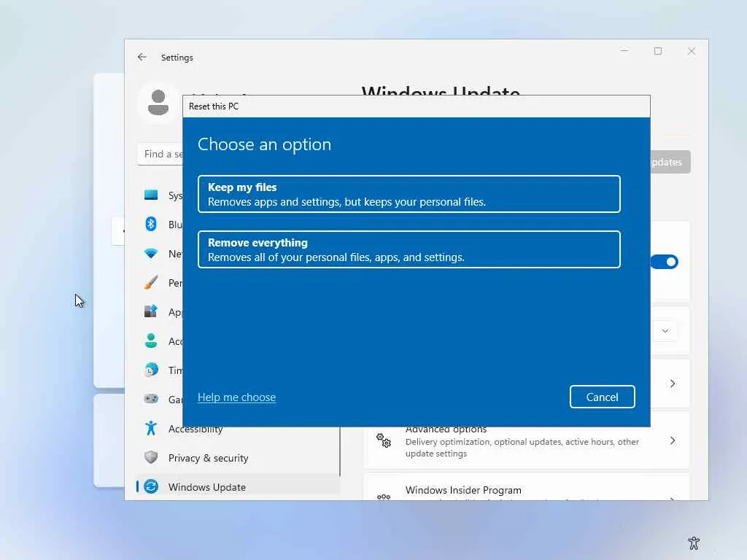The width and height of the screenshot is (747, 560).
Task: Open Privacy & security settings page
Action: (x=239, y=458)
